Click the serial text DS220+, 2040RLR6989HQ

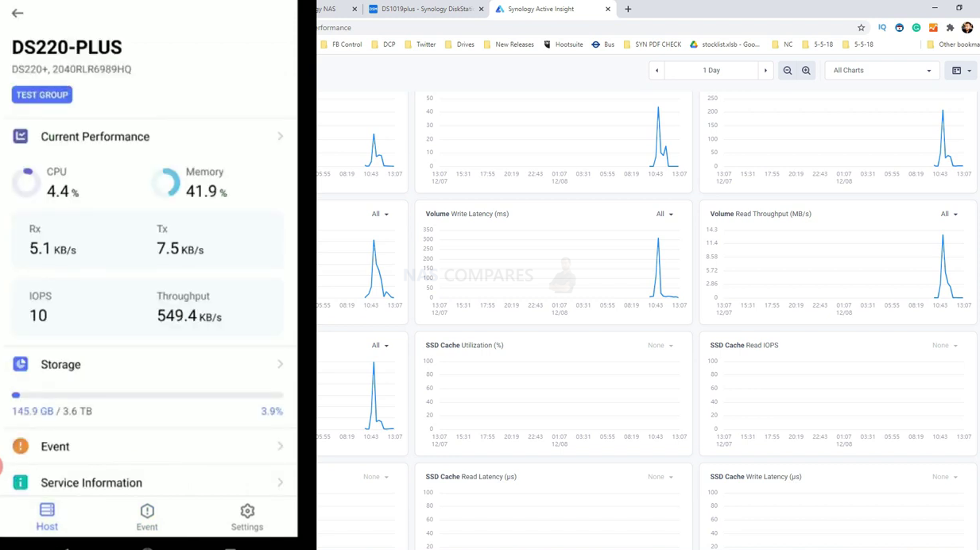click(x=72, y=69)
